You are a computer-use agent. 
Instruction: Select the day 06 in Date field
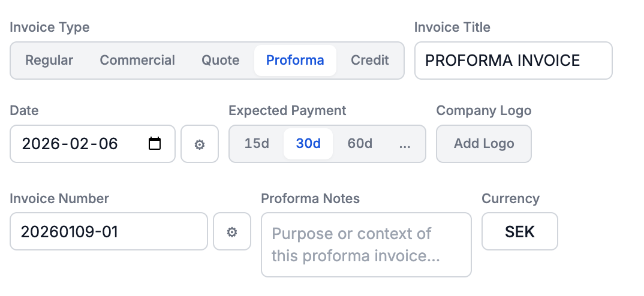point(109,144)
